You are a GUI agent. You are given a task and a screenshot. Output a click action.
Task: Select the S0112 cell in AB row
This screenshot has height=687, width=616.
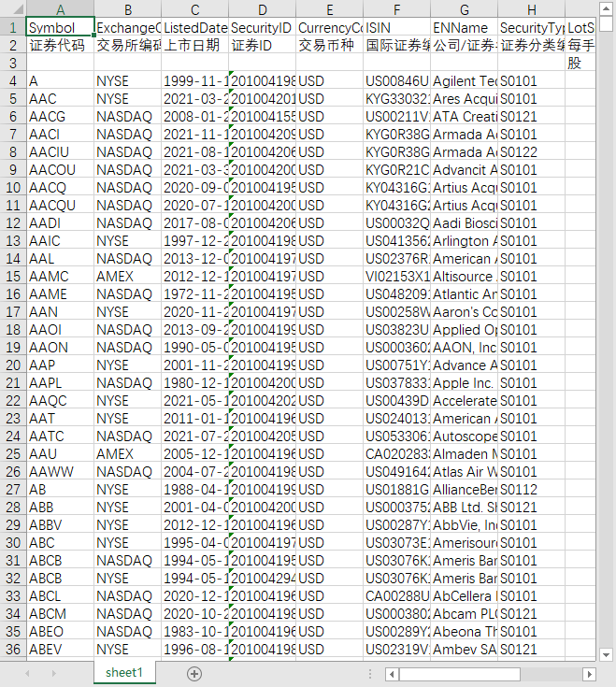(532, 490)
